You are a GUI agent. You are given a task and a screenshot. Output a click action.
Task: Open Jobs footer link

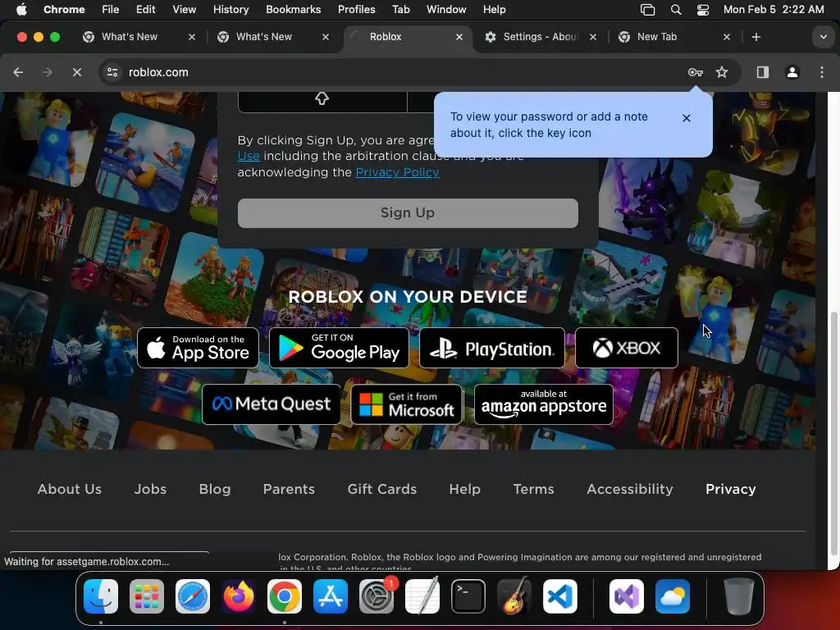click(150, 489)
